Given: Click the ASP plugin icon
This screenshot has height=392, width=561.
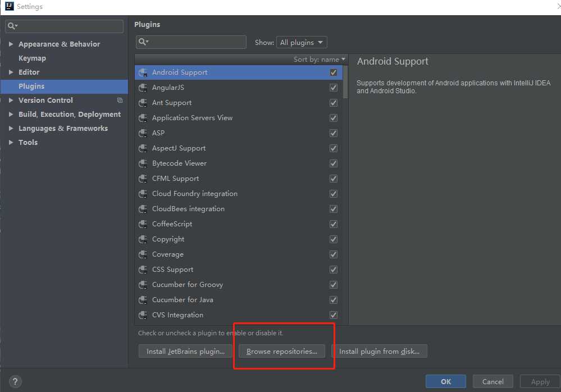Looking at the screenshot, I should coord(143,133).
